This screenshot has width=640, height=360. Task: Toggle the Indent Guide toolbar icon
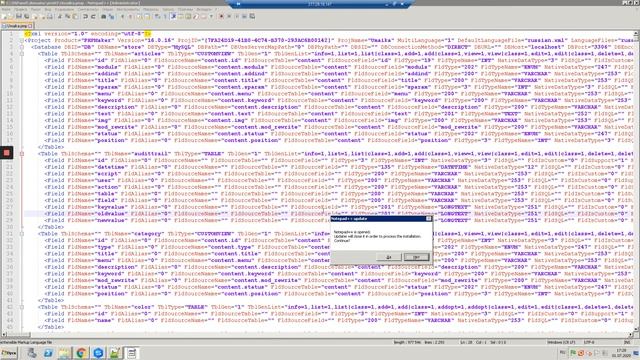point(173,16)
